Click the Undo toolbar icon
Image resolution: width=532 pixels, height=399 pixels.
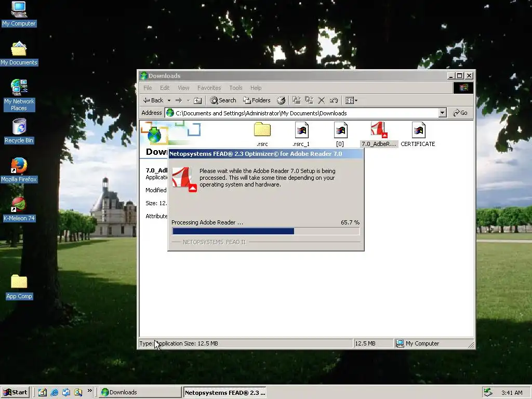pos(334,100)
